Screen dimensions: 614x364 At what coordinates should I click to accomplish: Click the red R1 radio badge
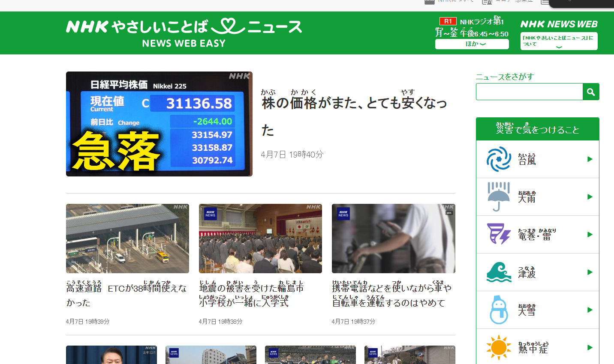point(448,21)
